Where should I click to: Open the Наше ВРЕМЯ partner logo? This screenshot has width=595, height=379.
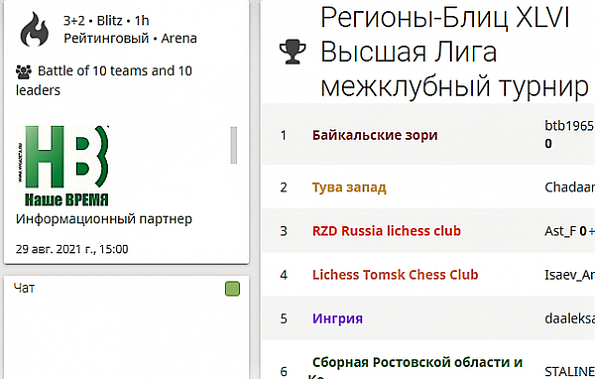pyautogui.click(x=63, y=166)
